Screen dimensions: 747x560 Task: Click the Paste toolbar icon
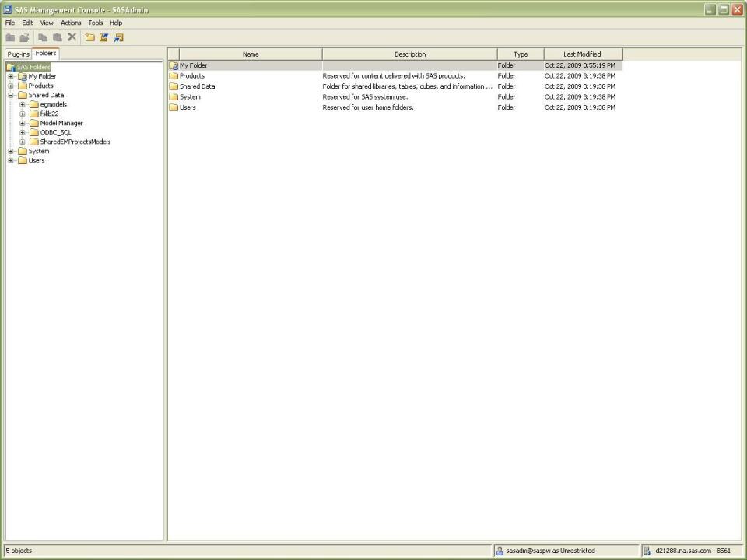(x=56, y=37)
